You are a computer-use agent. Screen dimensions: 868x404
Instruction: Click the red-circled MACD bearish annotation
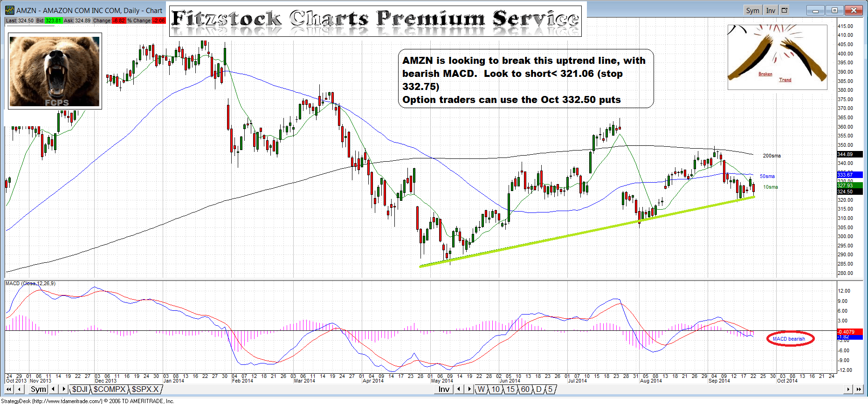[790, 339]
